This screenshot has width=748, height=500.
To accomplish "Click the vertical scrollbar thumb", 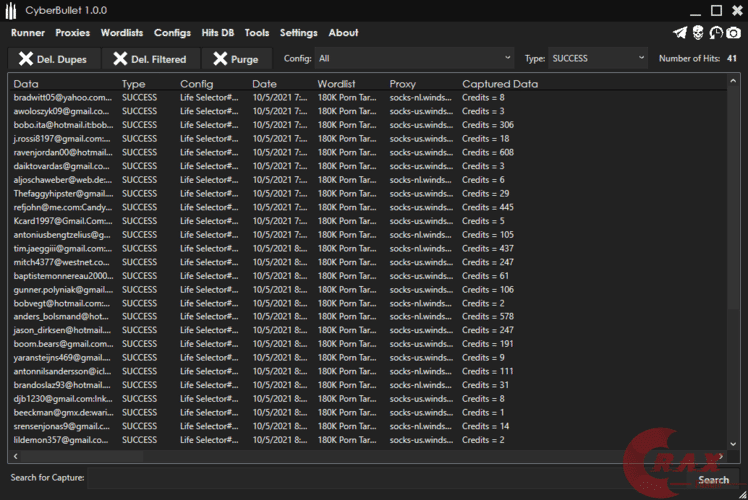I will pyautogui.click(x=733, y=198).
